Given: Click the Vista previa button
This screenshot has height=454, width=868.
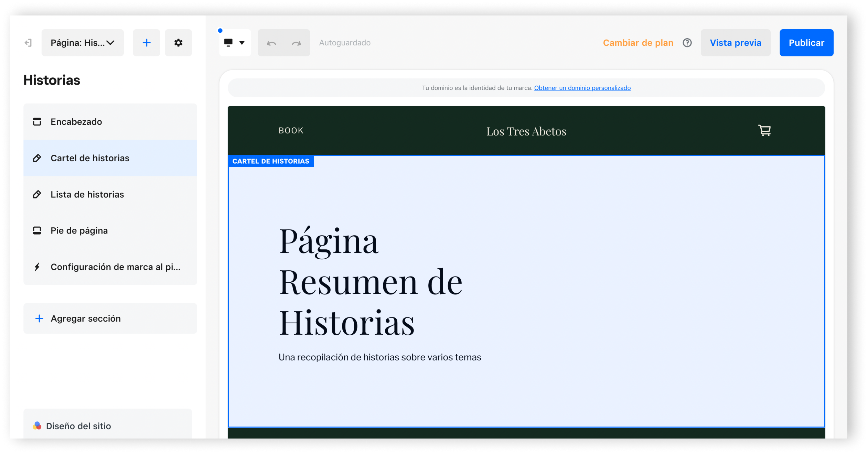Looking at the screenshot, I should coord(736,43).
